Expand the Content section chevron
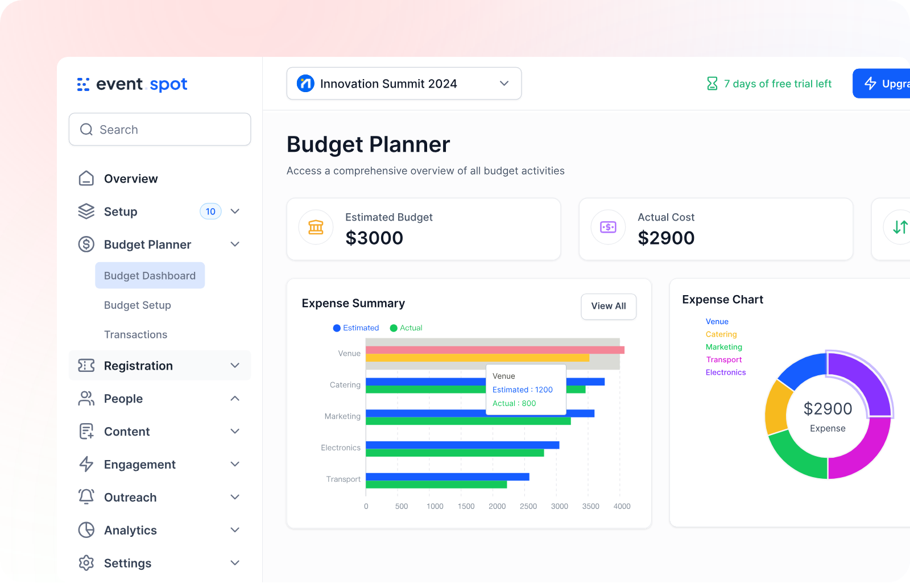This screenshot has height=588, width=910. [235, 432]
